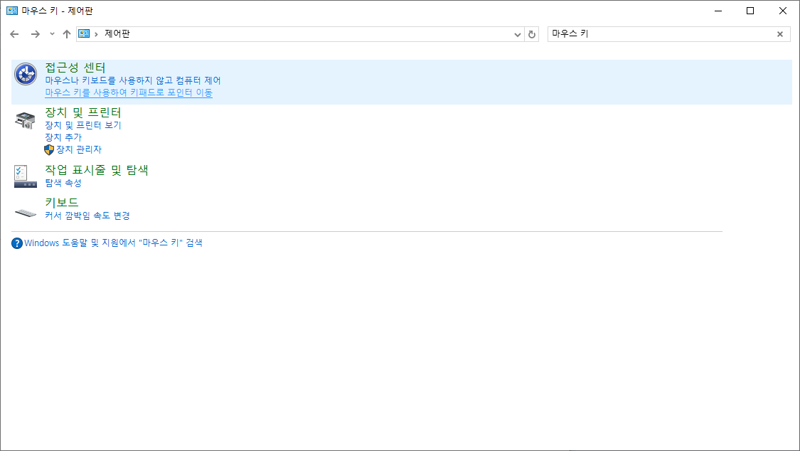The width and height of the screenshot is (800, 451).
Task: Click the Ease of Access Center icon
Action: coord(25,74)
